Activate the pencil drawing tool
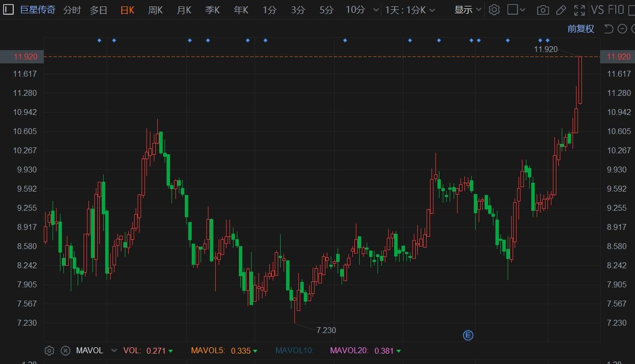Image resolution: width=635 pixels, height=364 pixels. click(561, 10)
